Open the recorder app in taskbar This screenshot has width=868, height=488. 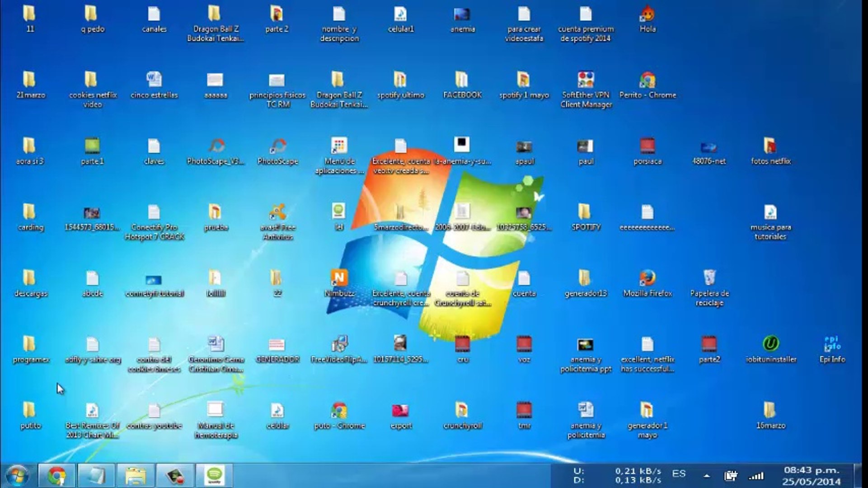tap(175, 475)
